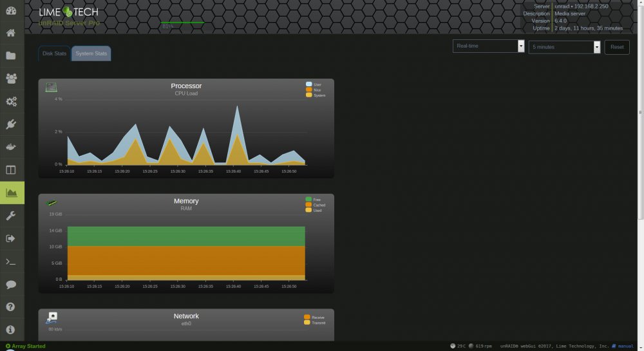Click the manual book icon in footer
The image size is (644, 351).
coord(614,346)
